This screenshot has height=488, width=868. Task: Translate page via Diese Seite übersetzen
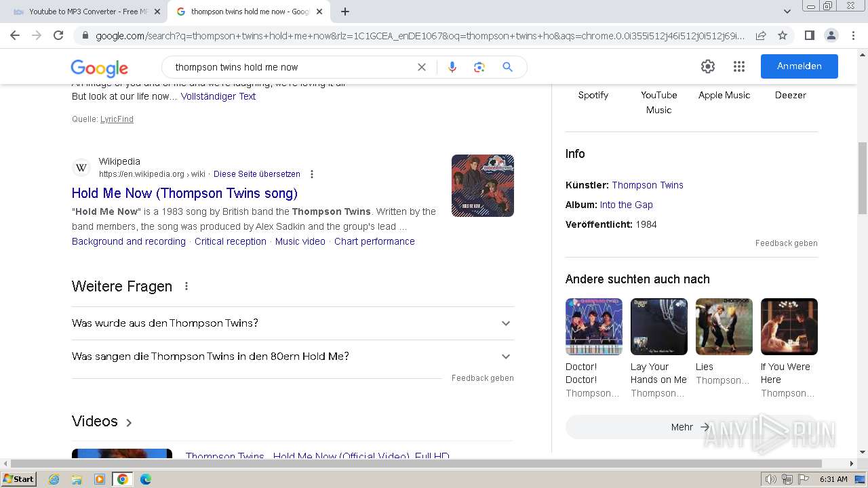256,174
